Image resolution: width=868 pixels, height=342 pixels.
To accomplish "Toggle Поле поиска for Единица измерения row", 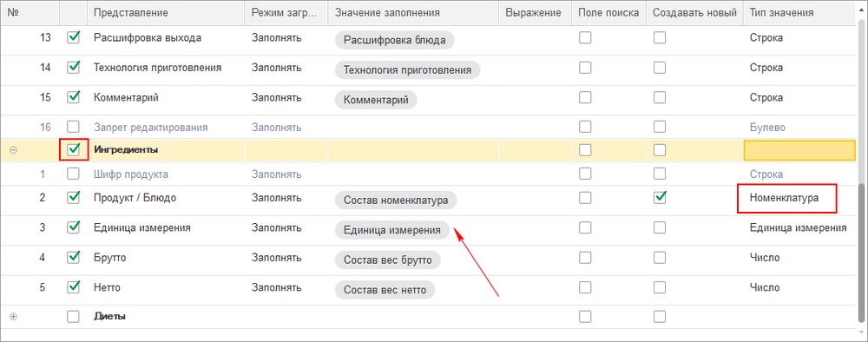I will tap(585, 227).
